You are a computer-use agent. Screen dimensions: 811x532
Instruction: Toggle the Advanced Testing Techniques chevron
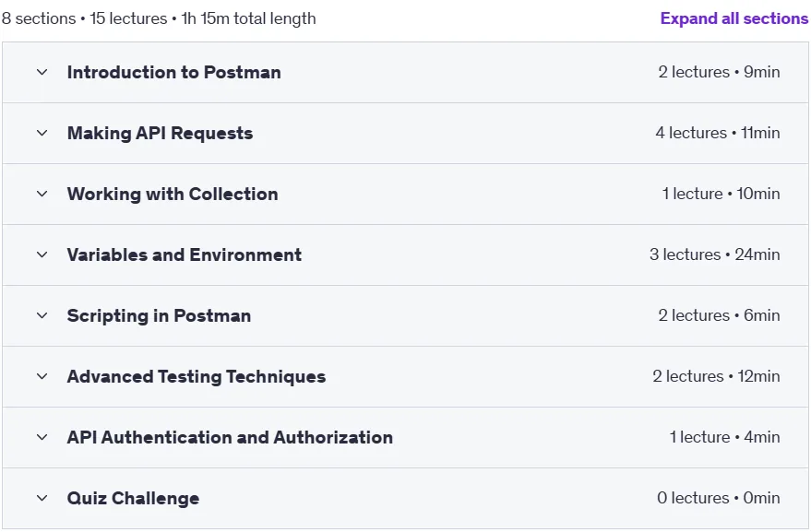[x=42, y=376]
